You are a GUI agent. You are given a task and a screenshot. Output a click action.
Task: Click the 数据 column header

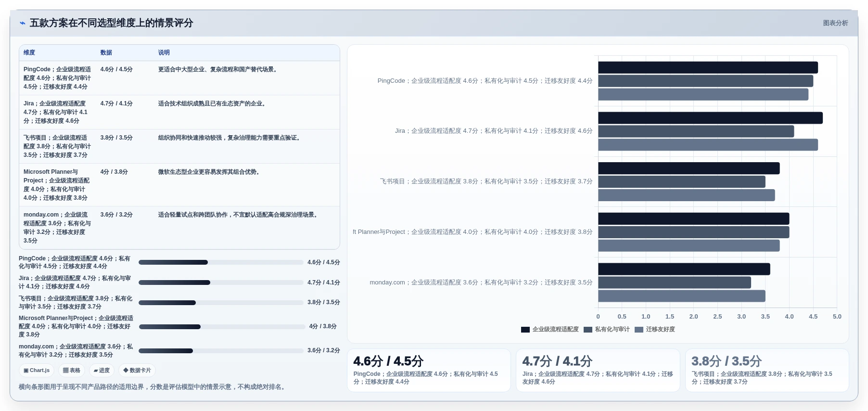(x=106, y=53)
